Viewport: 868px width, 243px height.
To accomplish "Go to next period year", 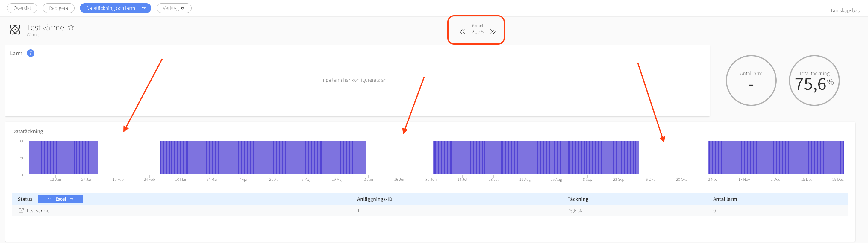I will pyautogui.click(x=493, y=32).
